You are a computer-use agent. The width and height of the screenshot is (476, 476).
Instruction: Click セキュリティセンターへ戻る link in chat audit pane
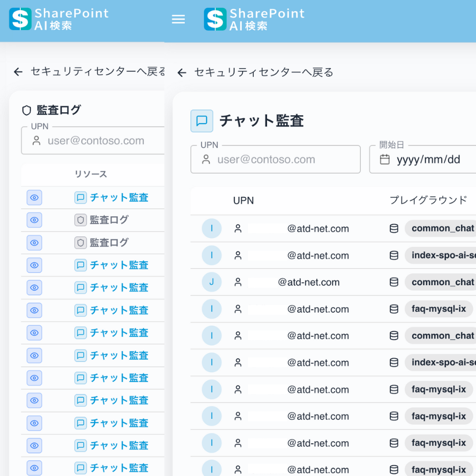point(263,72)
